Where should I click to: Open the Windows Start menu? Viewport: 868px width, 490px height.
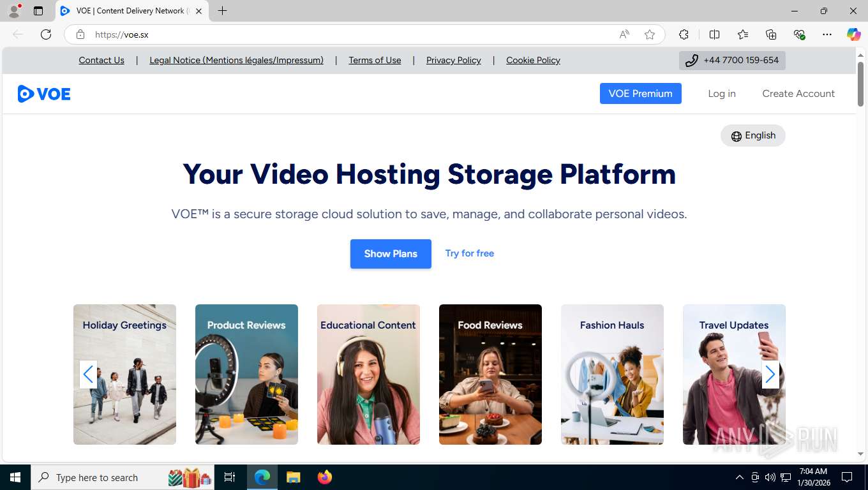(15, 477)
